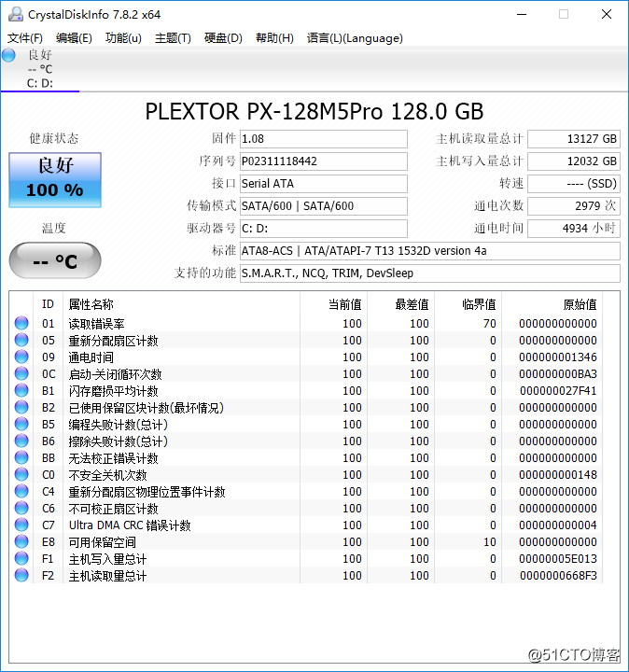The height and width of the screenshot is (672, 629).
Task: Select the 可用保留空间 row
Action: tap(306, 541)
